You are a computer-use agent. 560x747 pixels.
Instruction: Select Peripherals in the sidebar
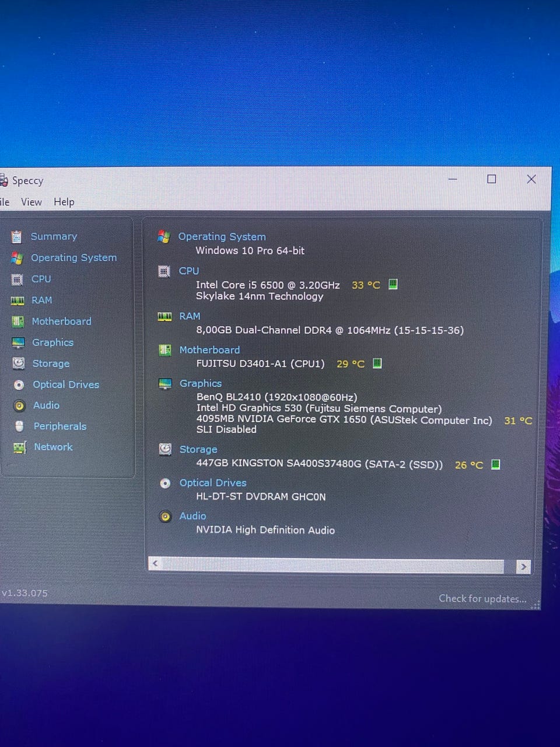pos(60,426)
